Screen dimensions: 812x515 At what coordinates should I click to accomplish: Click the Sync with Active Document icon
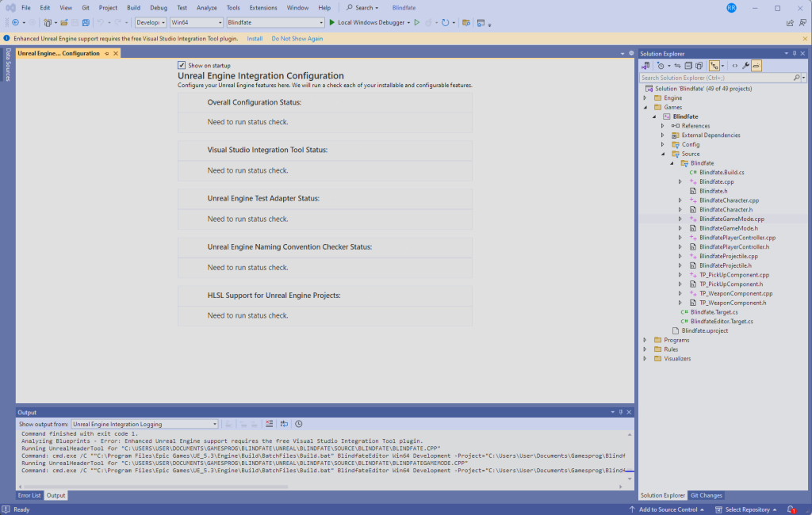click(676, 66)
